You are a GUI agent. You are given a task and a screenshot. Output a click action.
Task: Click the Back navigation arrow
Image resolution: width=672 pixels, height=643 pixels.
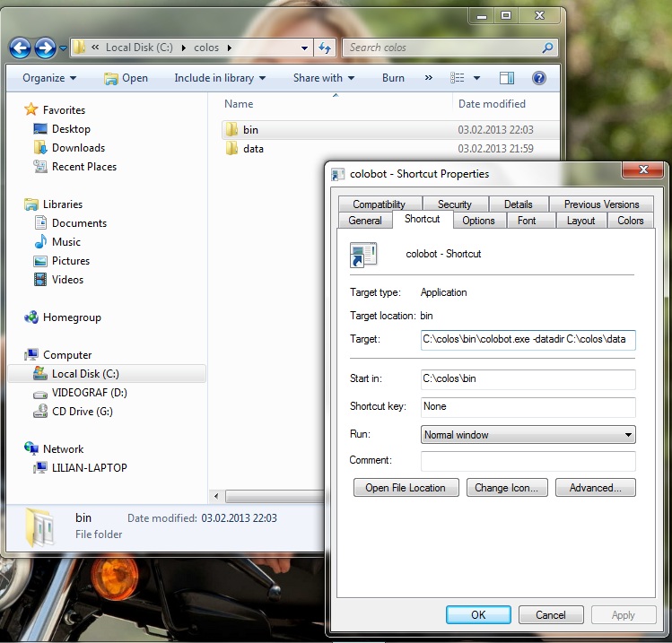point(21,48)
